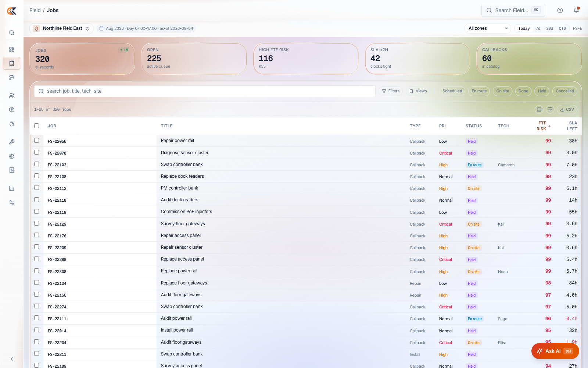588x368 pixels.
Task: Filter by Scheduled status chip
Action: click(x=452, y=91)
